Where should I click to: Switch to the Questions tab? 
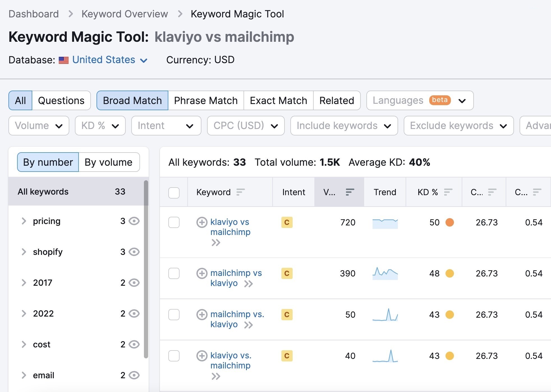[x=61, y=100]
